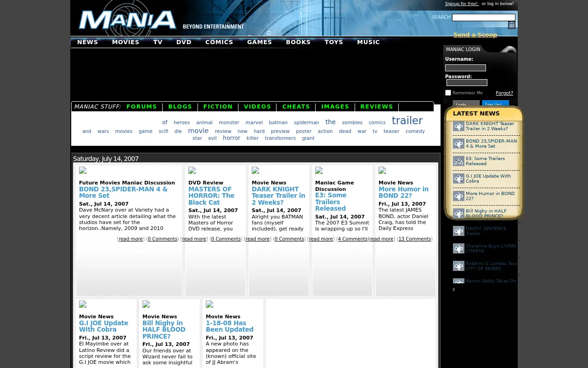Viewport: 588px width, 368px height.
Task: Open 13 Comments on More Humor in BOND 22
Action: click(414, 239)
